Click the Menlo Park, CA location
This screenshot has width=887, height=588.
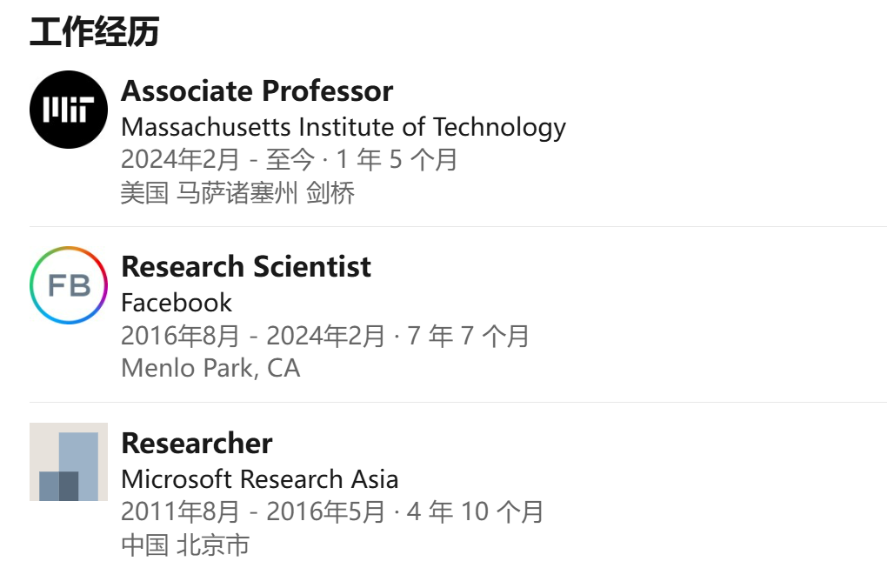click(210, 369)
